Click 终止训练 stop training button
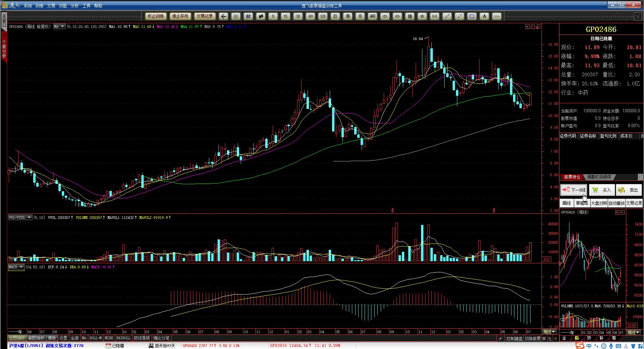This screenshot has height=349, width=644. click(156, 16)
